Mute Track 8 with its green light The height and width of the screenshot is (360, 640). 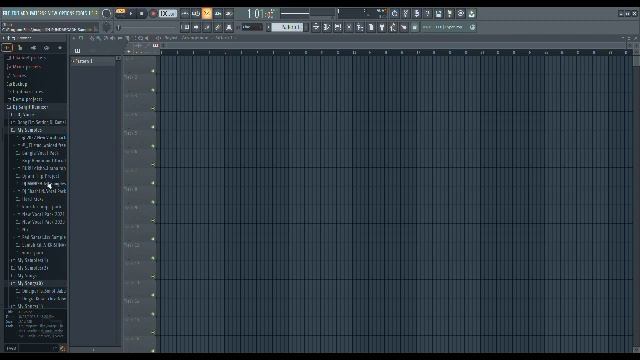pyautogui.click(x=153, y=202)
